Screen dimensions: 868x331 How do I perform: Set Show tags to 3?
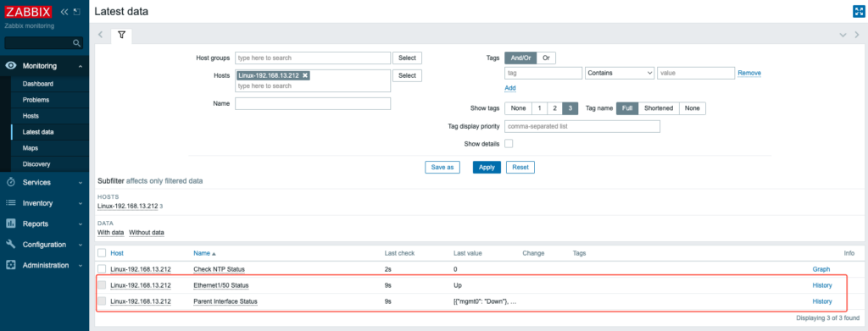(x=570, y=108)
